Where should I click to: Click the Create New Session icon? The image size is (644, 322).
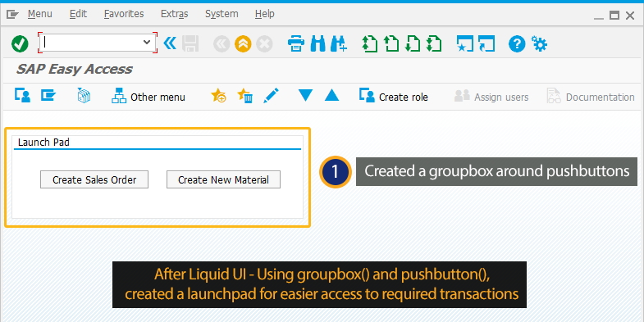coord(465,43)
